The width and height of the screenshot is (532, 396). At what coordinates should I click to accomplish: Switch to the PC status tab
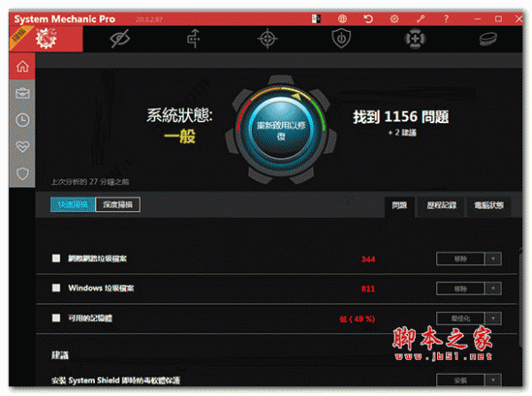click(x=489, y=206)
